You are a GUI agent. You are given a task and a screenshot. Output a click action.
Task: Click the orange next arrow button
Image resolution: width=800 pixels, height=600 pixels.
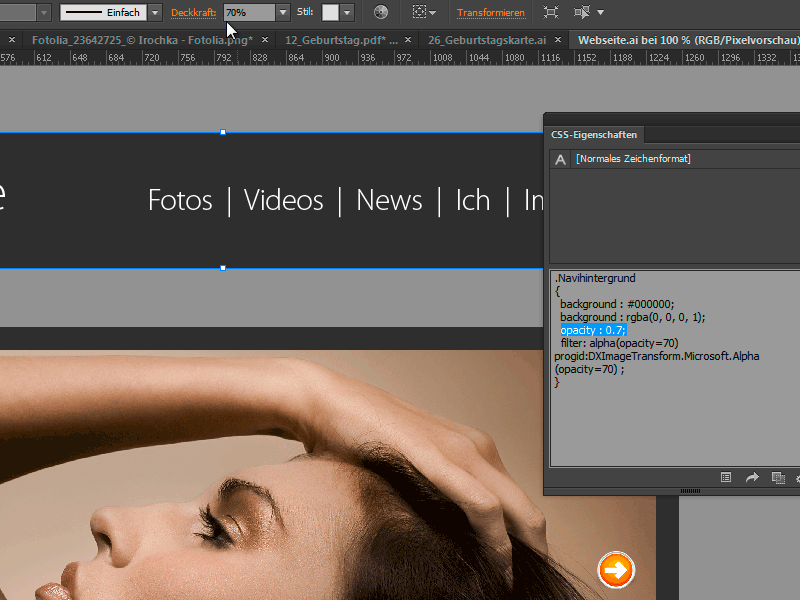(x=616, y=570)
